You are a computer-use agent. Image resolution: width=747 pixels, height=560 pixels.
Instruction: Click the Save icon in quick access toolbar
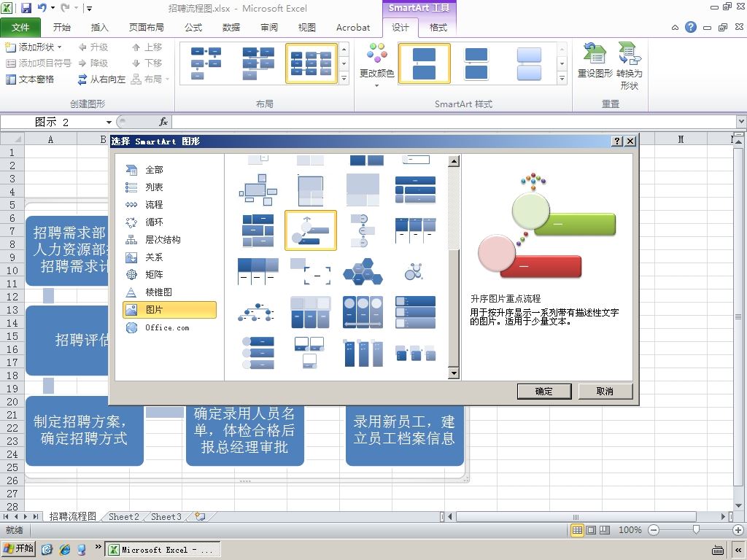point(26,7)
